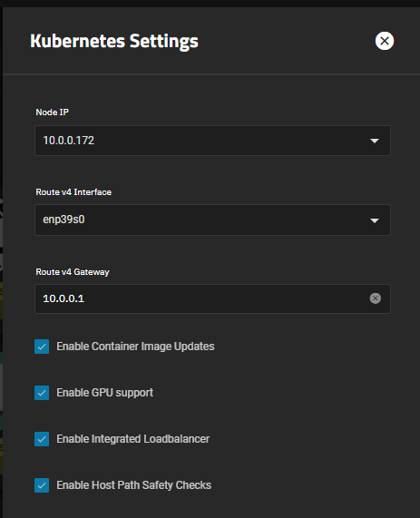Click the Route v4 Gateway label
The width and height of the screenshot is (420, 518).
pyautogui.click(x=73, y=272)
